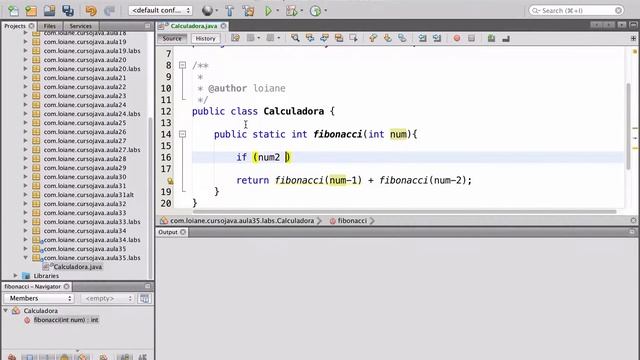This screenshot has height=360, width=640.
Task: Open the default configuration dropdown
Action: click(x=160, y=10)
